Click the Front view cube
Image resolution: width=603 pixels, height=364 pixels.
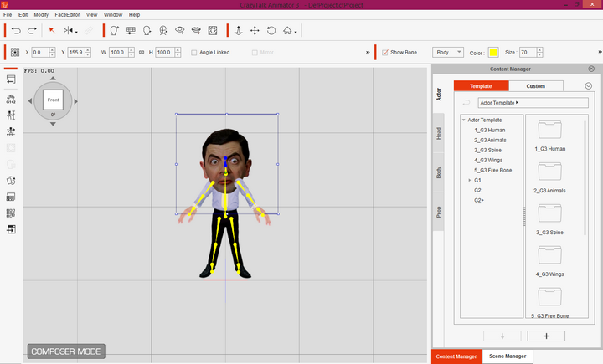[x=53, y=100]
